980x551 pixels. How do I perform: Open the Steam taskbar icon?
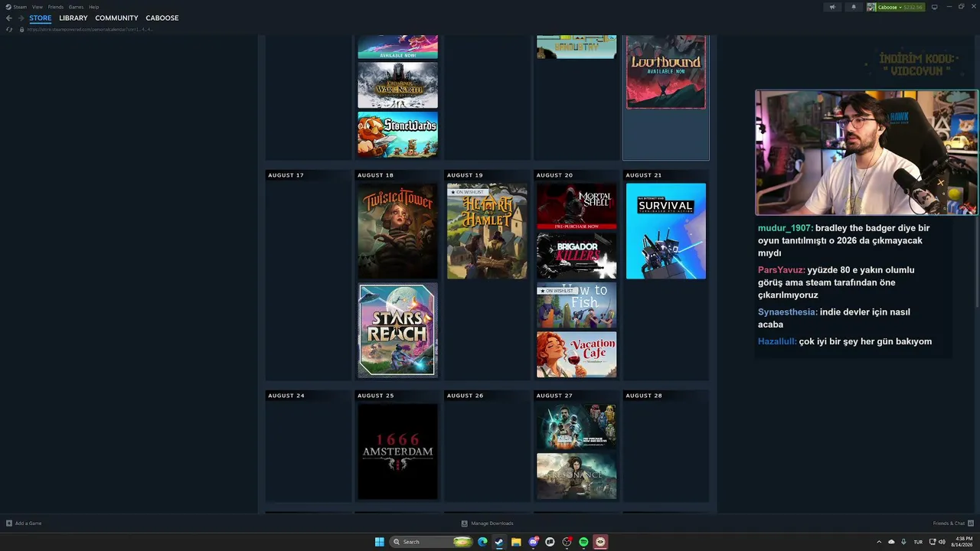pyautogui.click(x=499, y=542)
